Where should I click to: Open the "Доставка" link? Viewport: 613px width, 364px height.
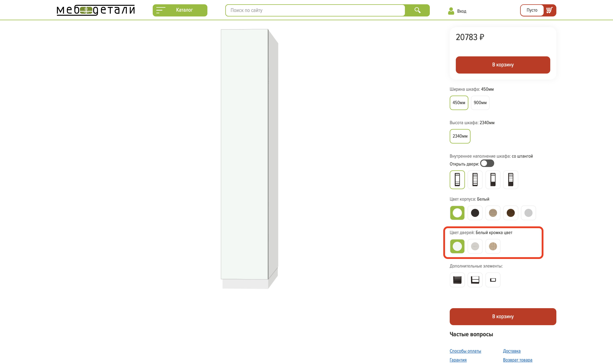tap(512, 351)
